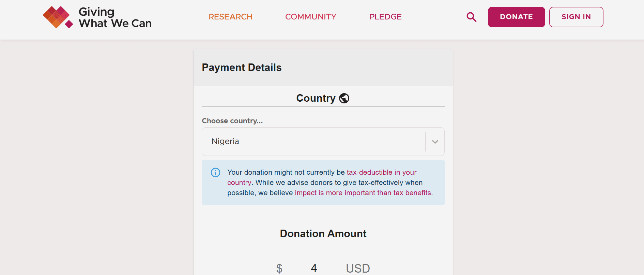The height and width of the screenshot is (275, 644).
Task: Click the magnifying glass near the Donate button
Action: coord(471,17)
